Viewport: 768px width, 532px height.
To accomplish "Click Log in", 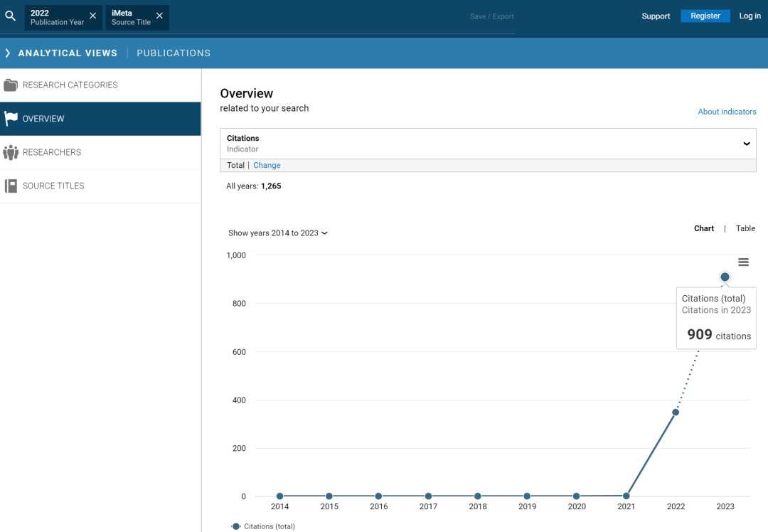I will (x=750, y=16).
